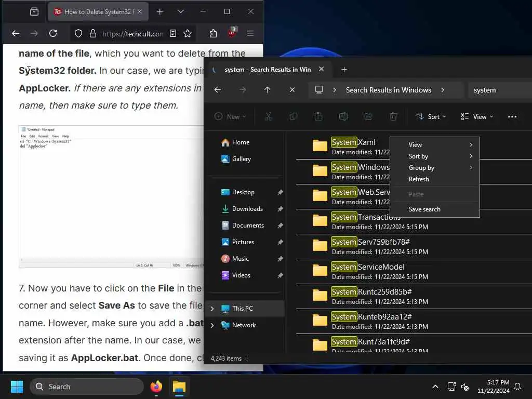Screen dimensions: 532x399
Task: Click the Explorer search box containing system
Action: (500, 90)
